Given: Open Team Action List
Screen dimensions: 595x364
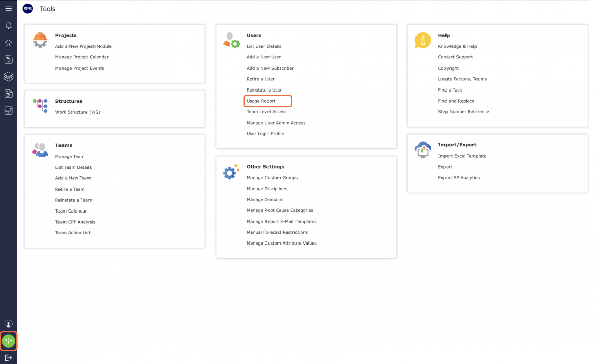Looking at the screenshot, I should (x=73, y=233).
